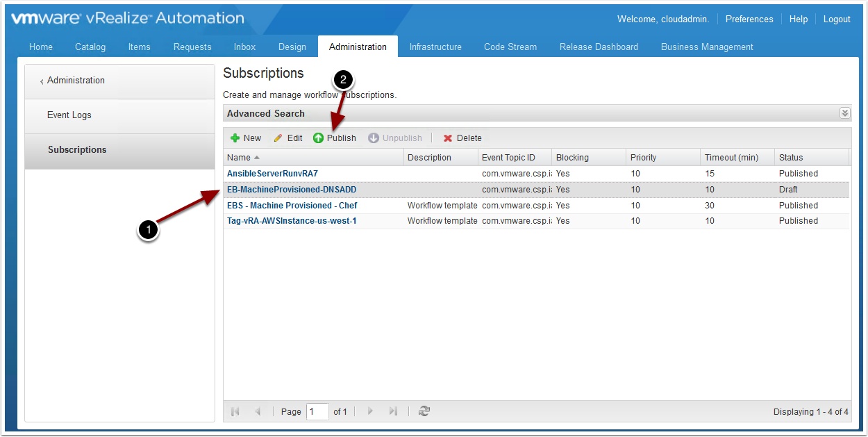Open the Home tab
The image size is (868, 437).
coord(41,47)
